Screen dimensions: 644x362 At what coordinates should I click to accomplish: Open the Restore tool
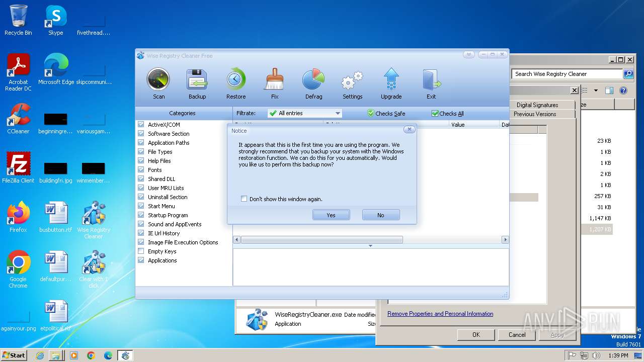point(236,83)
